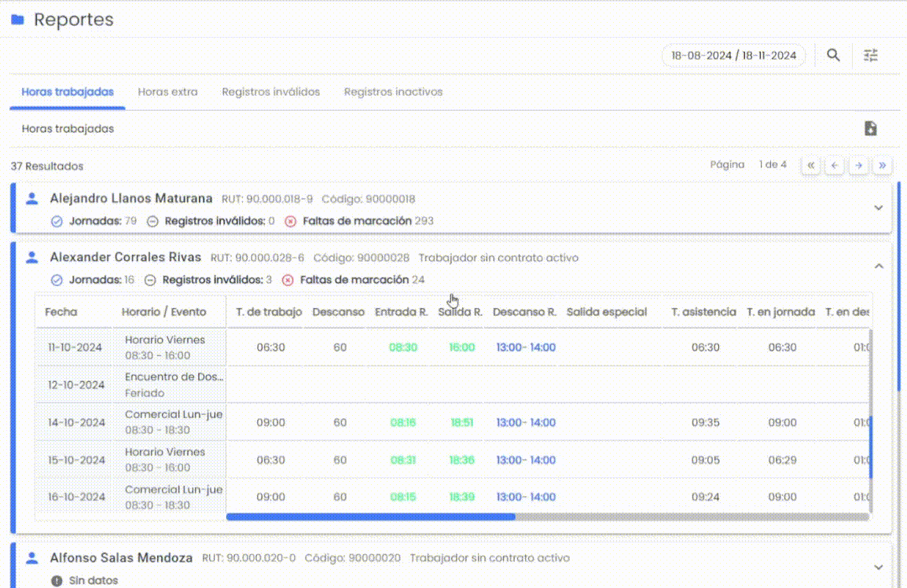Click 13:00-14:00 break in the 14-10-2024 row
Screen dimensions: 907x588
(x=526, y=422)
